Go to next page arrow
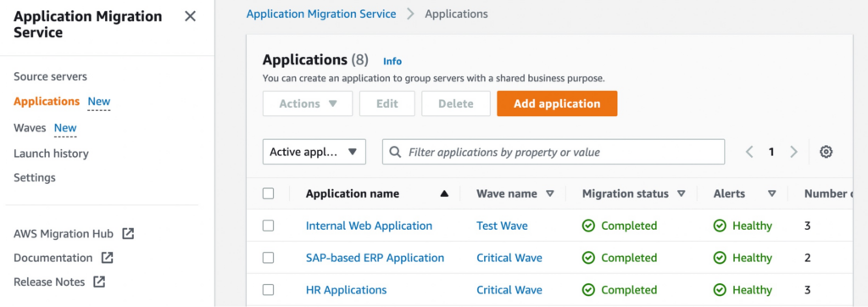Screen dimensions: 868x307 pos(793,152)
